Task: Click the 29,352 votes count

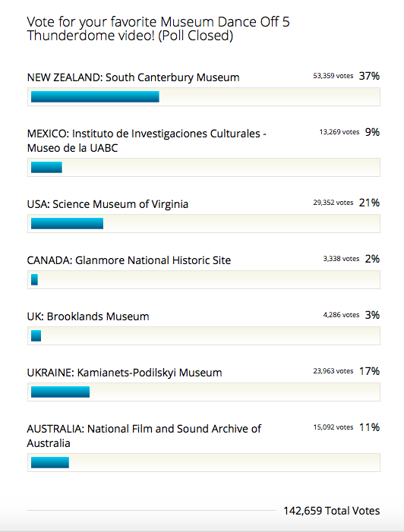Action: pyautogui.click(x=333, y=203)
